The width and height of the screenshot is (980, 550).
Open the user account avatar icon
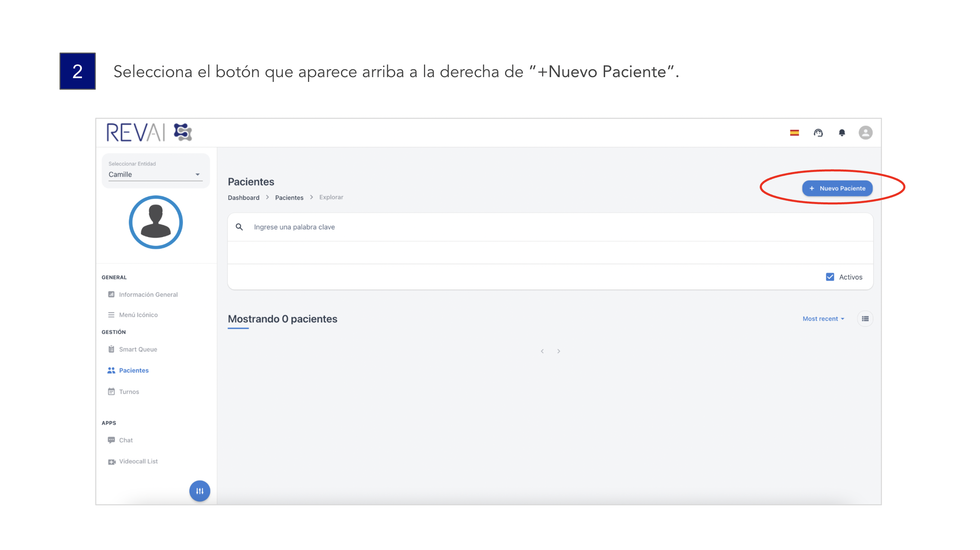[865, 133]
